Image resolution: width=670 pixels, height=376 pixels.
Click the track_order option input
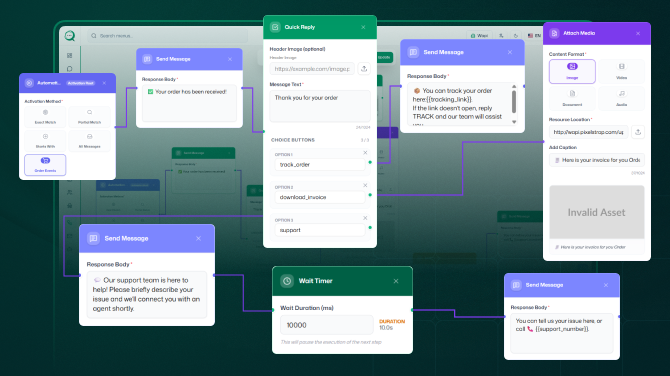320,164
